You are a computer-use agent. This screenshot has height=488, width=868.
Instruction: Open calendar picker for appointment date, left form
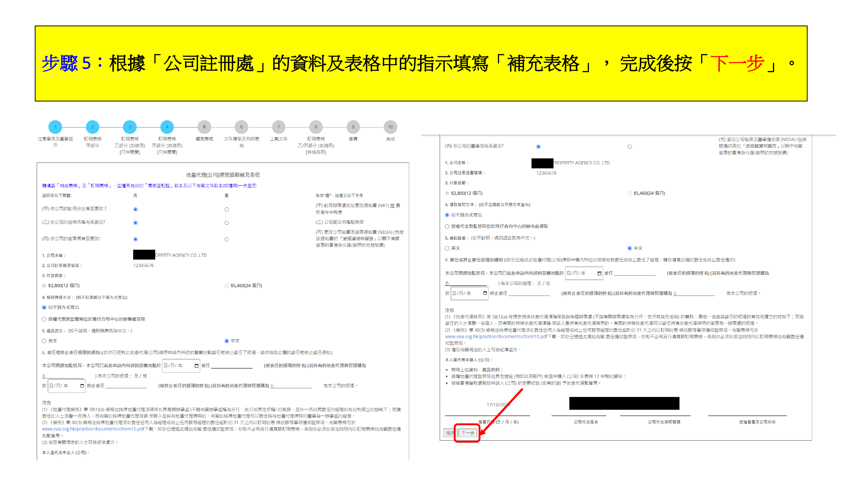(196, 366)
